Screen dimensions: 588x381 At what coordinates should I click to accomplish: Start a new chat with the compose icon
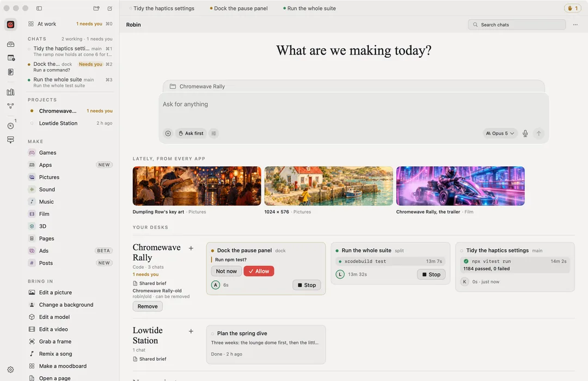tap(110, 8)
